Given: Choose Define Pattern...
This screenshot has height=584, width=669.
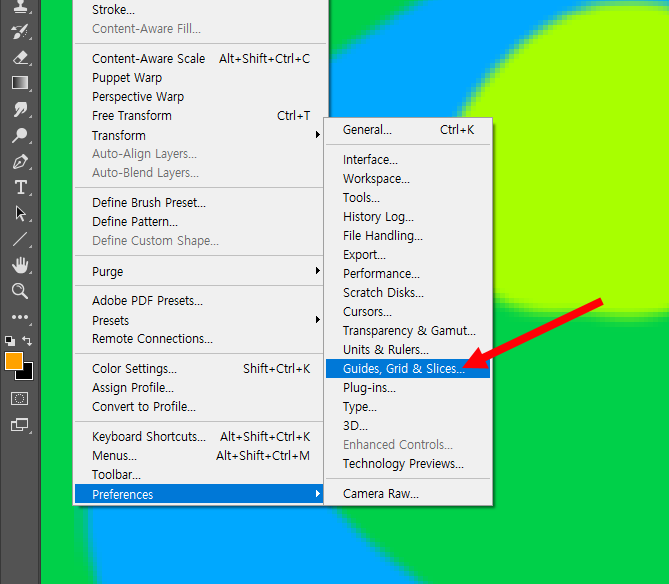Looking at the screenshot, I should [x=198, y=221].
